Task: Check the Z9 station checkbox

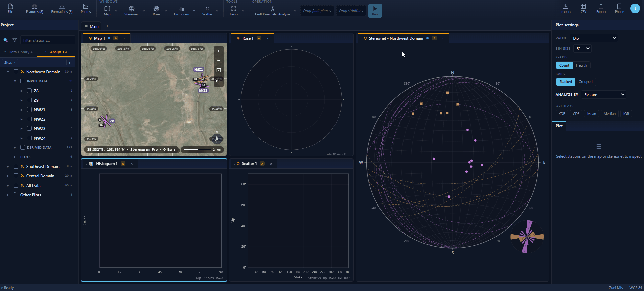Action: 29,100
